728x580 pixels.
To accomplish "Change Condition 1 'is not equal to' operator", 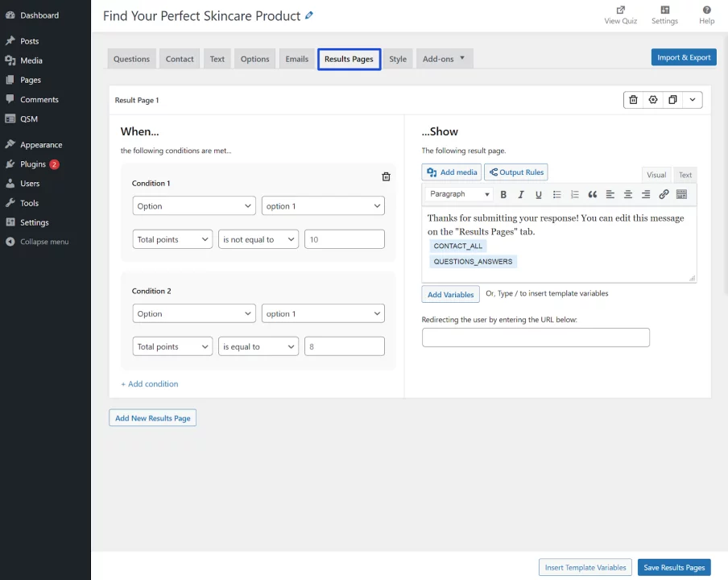I will tap(259, 239).
